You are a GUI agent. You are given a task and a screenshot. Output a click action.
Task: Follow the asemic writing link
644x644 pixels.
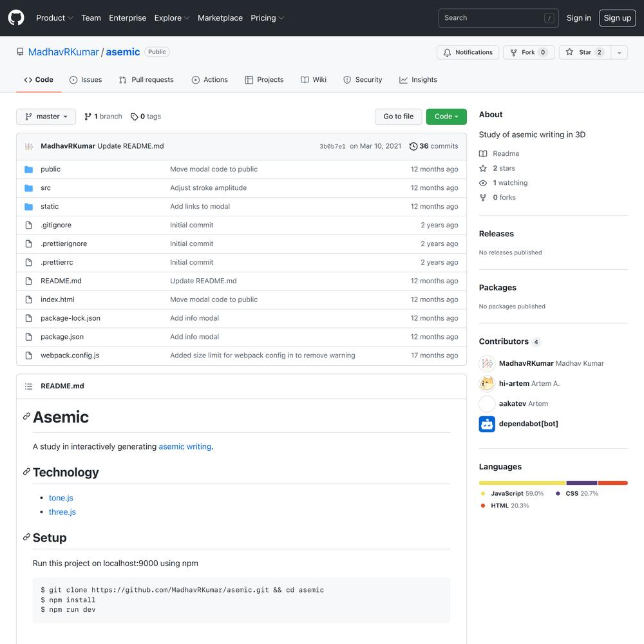click(x=185, y=446)
